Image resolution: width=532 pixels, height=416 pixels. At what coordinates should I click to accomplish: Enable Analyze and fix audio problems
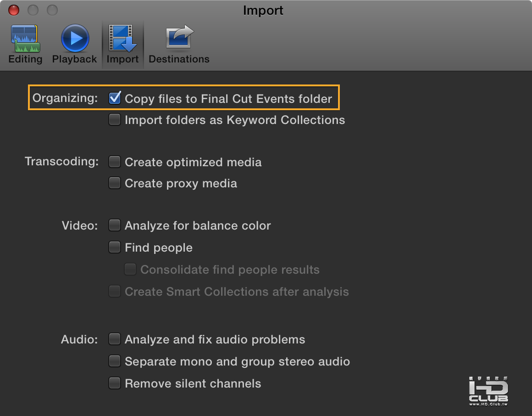115,339
